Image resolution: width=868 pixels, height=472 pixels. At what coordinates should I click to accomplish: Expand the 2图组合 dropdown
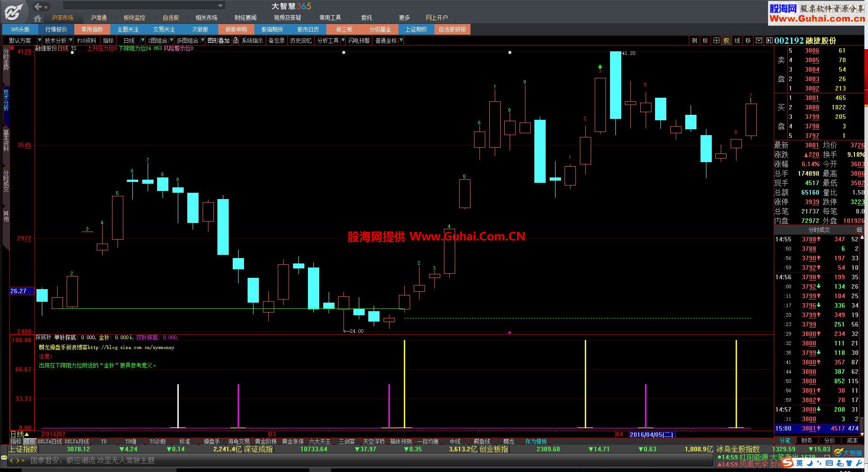click(171, 41)
